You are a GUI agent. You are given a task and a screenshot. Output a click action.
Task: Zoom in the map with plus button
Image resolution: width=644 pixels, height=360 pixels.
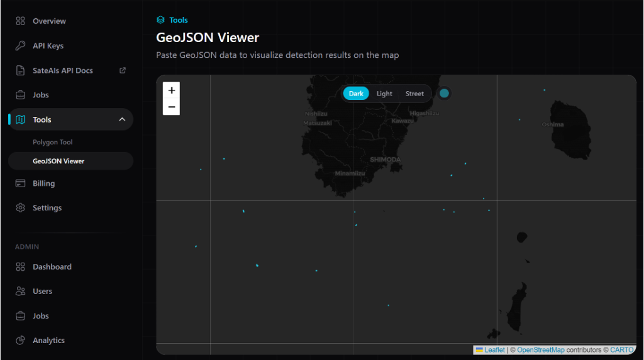tap(171, 90)
